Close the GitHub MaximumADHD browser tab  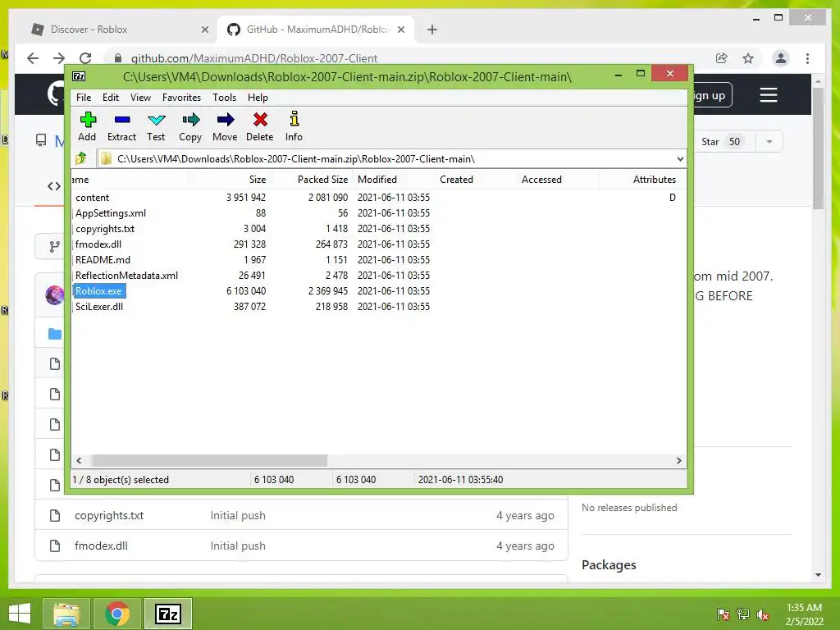click(400, 30)
